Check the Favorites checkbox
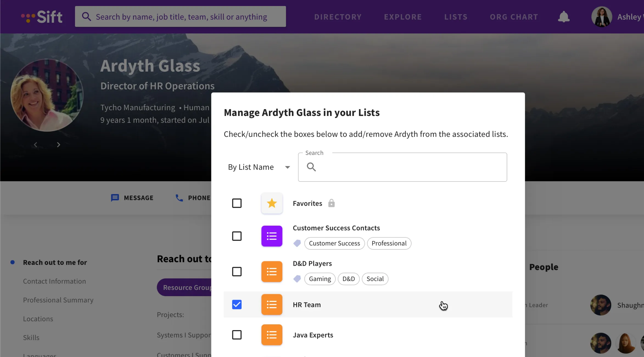This screenshot has height=357, width=644. point(237,203)
